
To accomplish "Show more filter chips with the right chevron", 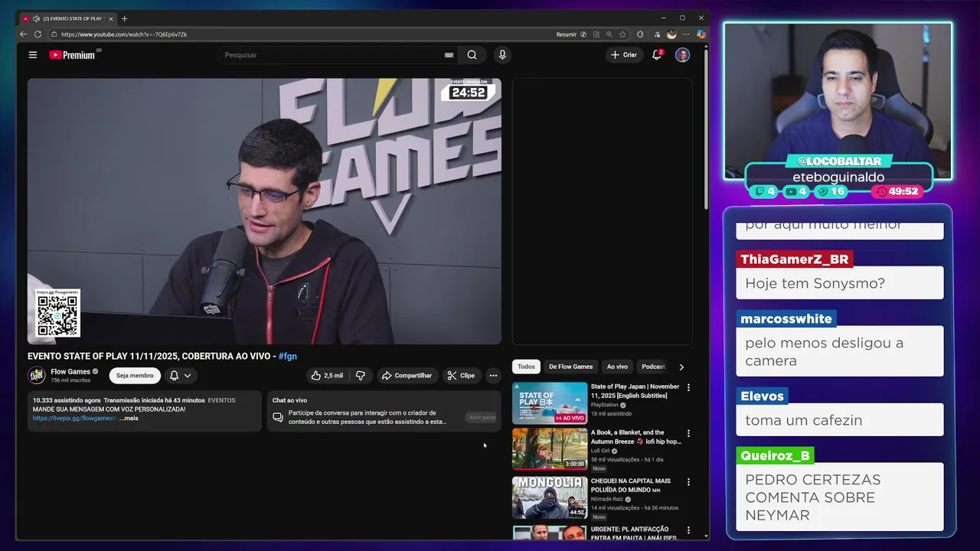I will click(681, 367).
